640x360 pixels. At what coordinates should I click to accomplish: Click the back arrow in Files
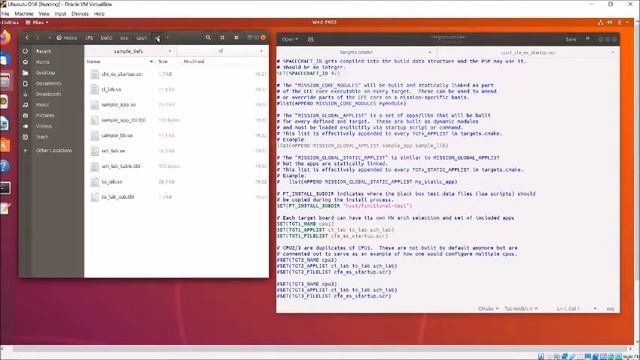pos(27,38)
